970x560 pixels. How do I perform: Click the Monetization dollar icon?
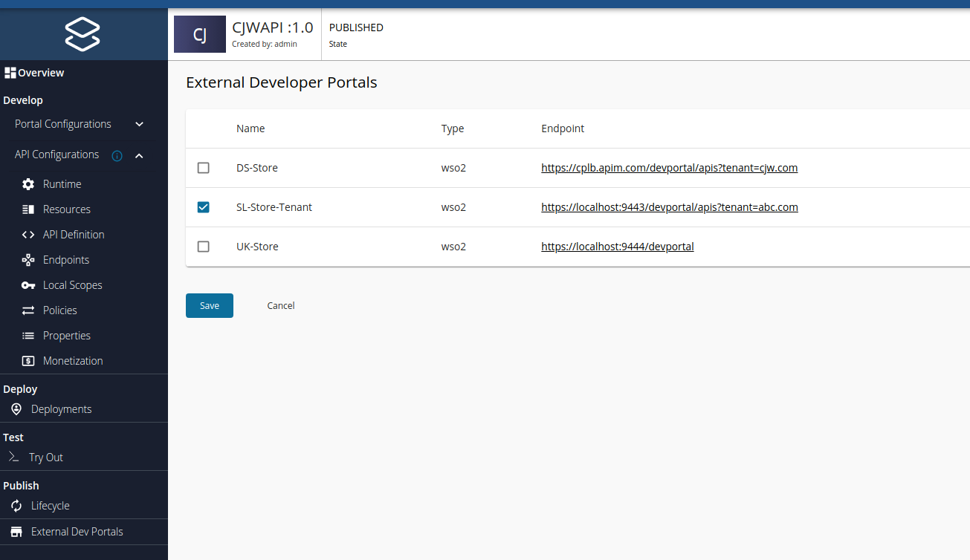coord(28,360)
